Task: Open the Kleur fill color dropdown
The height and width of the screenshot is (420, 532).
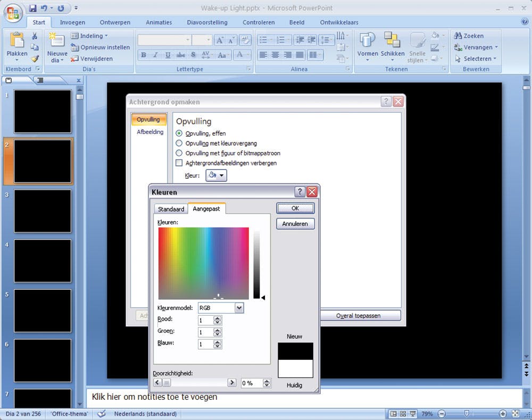Action: [x=216, y=175]
